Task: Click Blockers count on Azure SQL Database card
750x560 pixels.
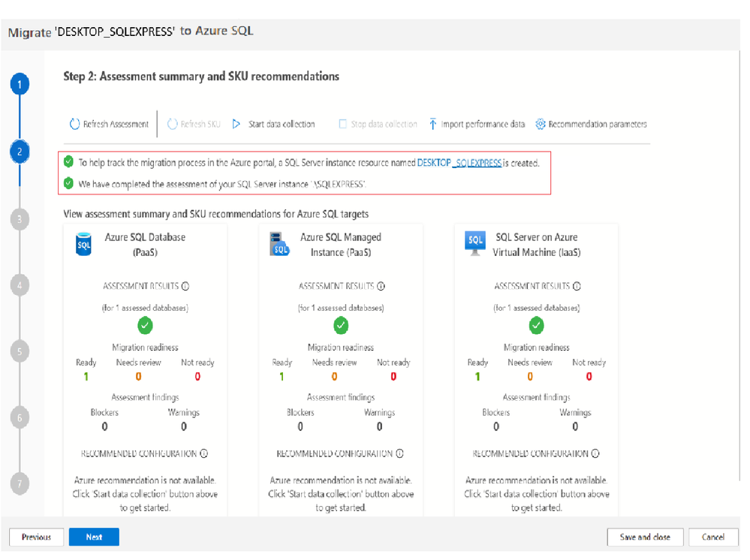Action: (105, 427)
